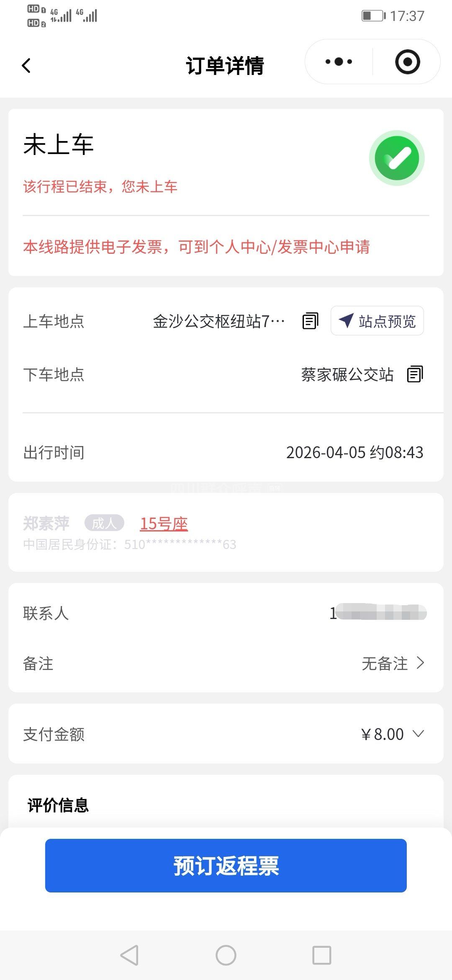The image size is (452, 980).
Task: Tap the electronic invoice notice text
Action: click(196, 247)
